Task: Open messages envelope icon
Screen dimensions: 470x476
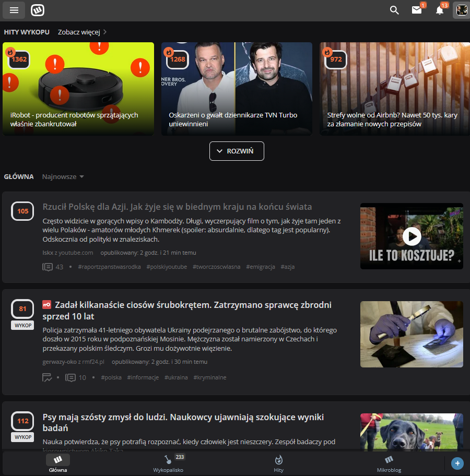Action: (x=416, y=10)
